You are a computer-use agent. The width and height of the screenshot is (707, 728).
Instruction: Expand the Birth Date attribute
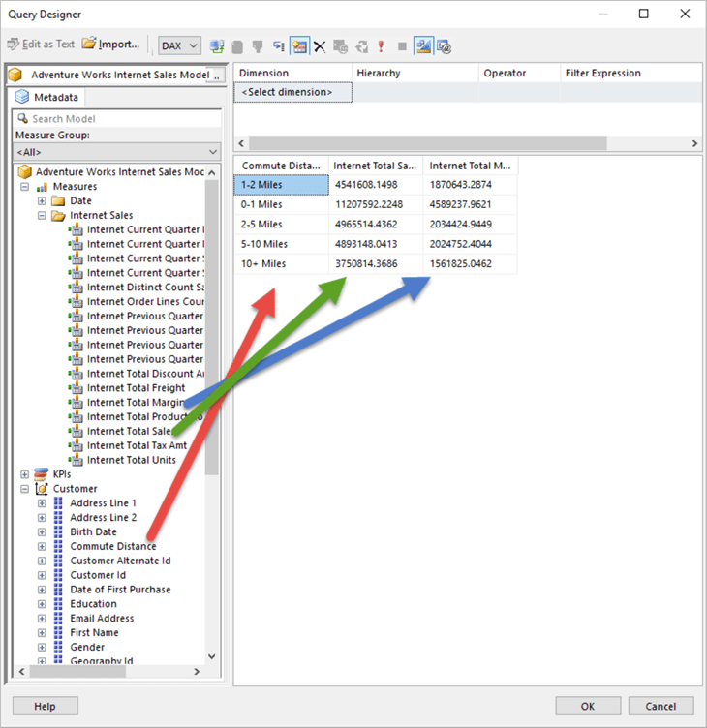pos(42,532)
